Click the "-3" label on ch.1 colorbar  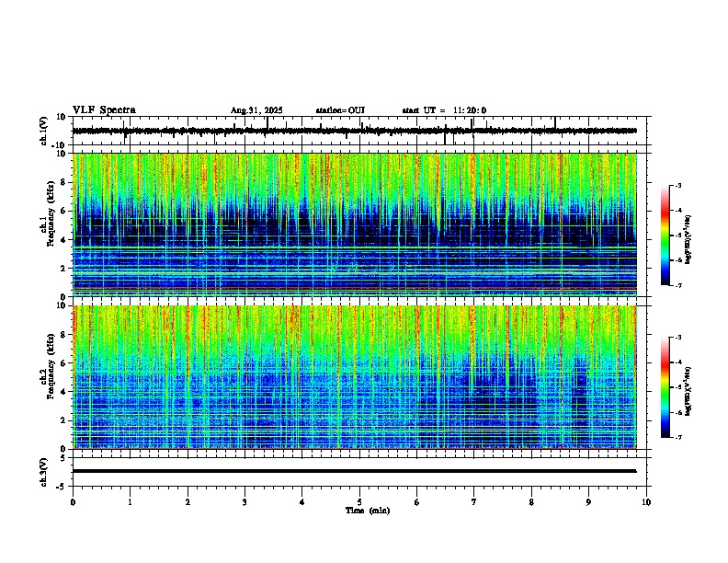click(677, 185)
